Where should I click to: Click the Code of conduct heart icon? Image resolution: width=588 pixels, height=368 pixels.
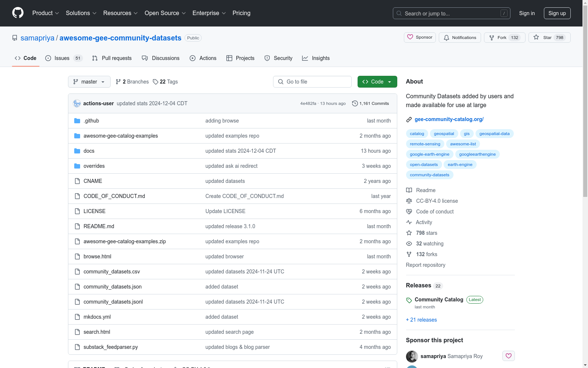pyautogui.click(x=409, y=212)
